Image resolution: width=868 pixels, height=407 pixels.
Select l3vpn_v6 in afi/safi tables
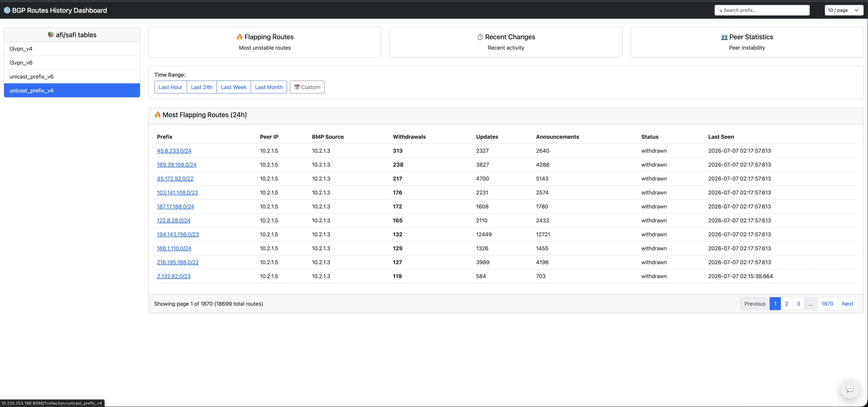72,62
